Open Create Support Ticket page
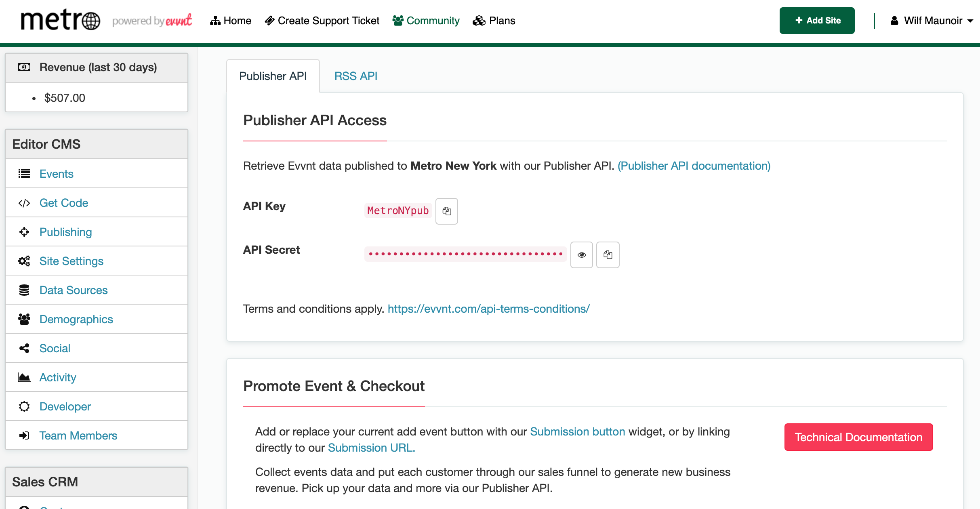Screen dimensions: 980x509 pos(322,21)
